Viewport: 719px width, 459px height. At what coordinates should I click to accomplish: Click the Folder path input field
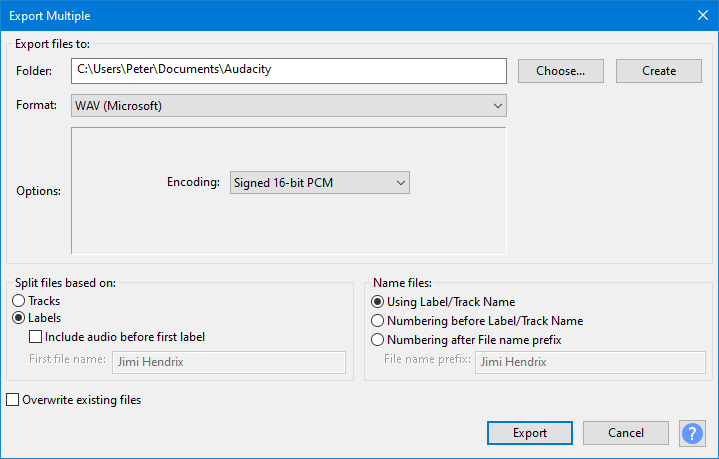tap(289, 71)
